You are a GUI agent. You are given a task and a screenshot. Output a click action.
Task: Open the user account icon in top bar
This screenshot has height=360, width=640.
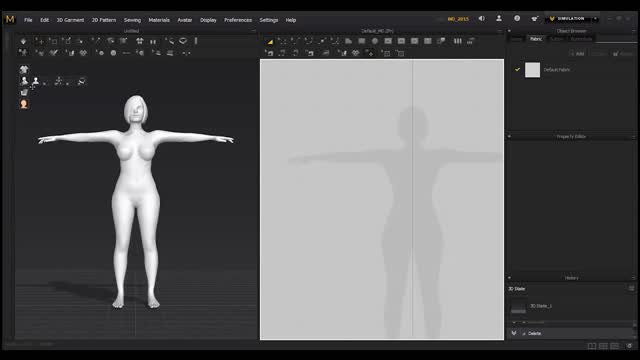pyautogui.click(x=499, y=18)
